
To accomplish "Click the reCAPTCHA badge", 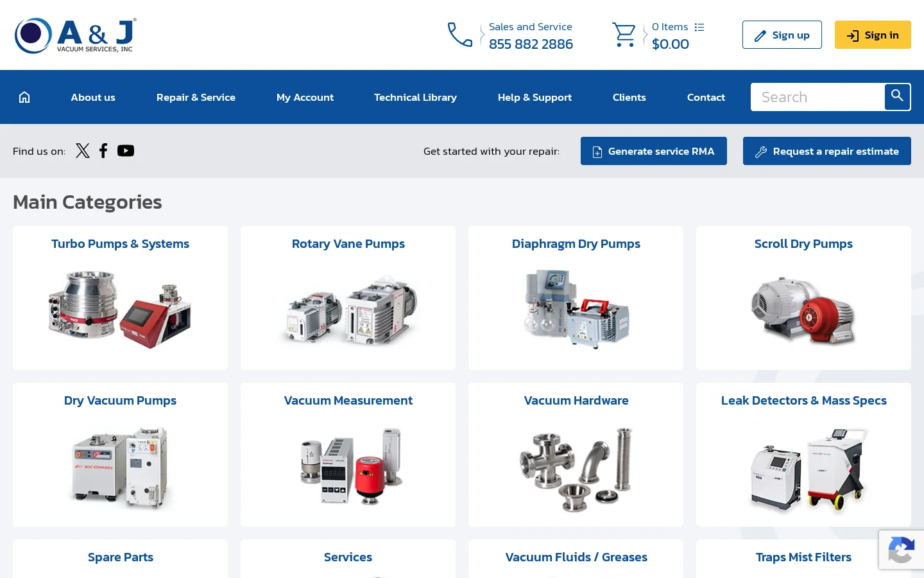I will click(x=902, y=550).
